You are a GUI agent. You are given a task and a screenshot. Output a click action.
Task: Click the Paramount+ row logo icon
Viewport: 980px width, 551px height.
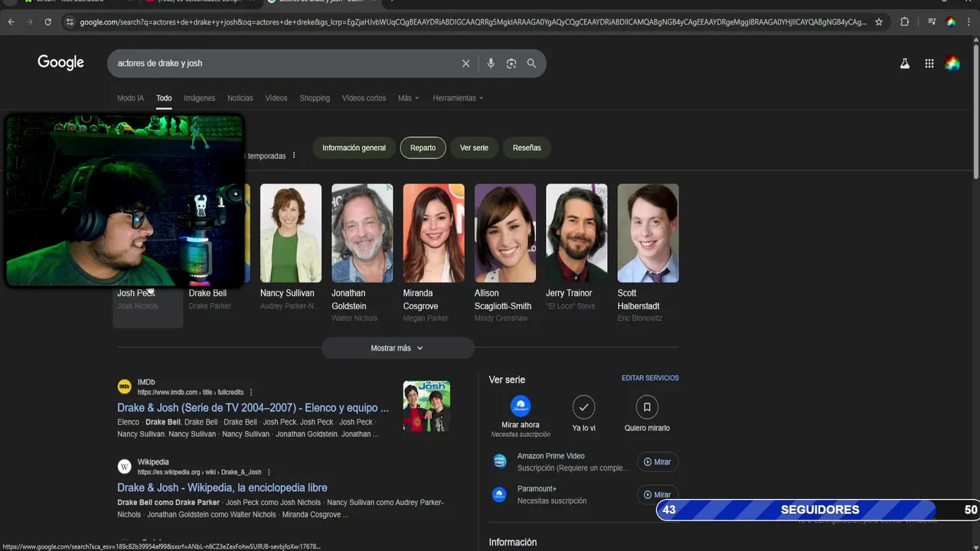499,494
